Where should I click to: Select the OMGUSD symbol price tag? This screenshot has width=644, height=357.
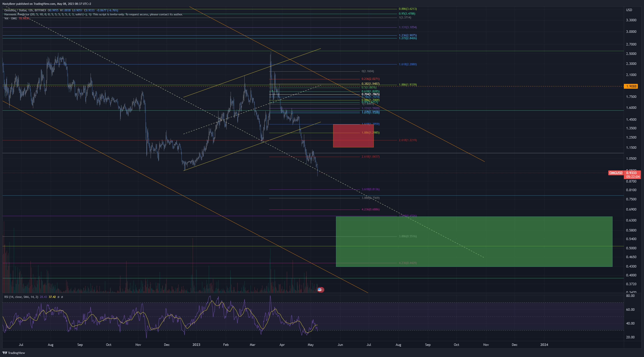click(616, 173)
